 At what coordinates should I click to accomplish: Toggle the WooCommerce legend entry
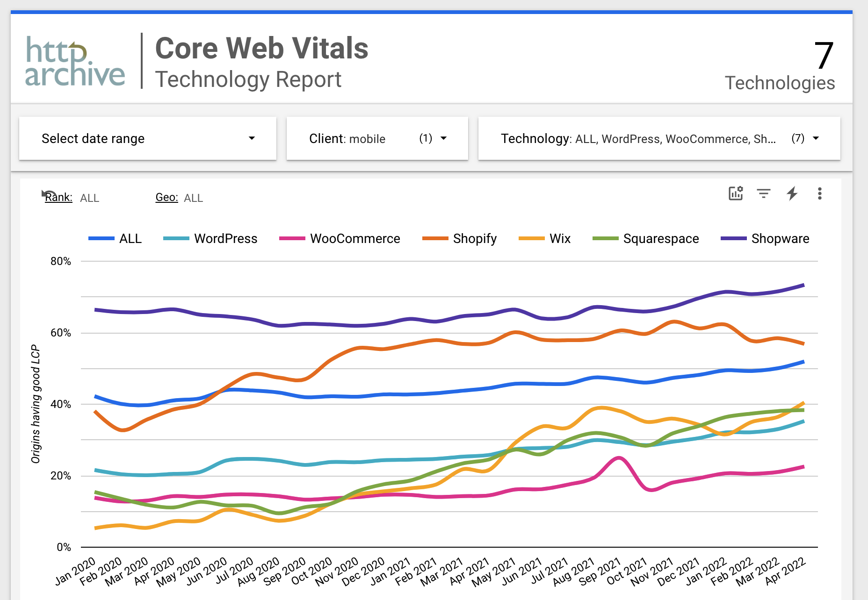pyautogui.click(x=340, y=238)
